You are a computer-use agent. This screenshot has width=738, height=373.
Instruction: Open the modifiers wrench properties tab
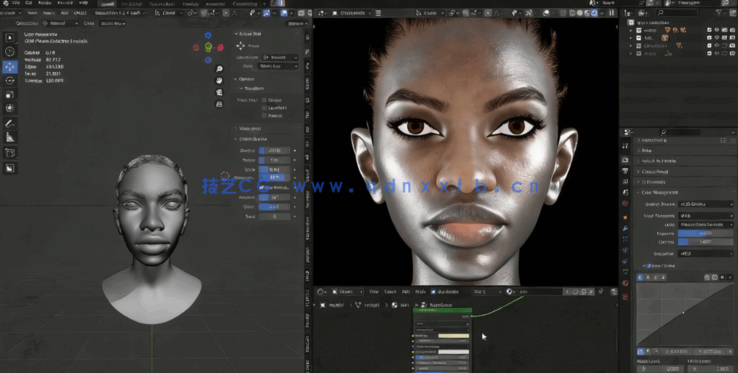point(625,228)
